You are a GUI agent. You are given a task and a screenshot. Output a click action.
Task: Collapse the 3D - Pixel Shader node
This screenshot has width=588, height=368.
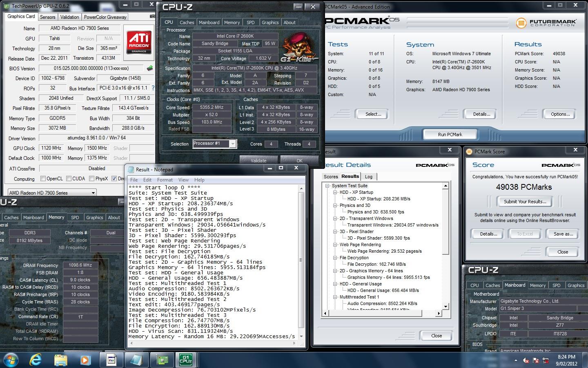tap(335, 231)
